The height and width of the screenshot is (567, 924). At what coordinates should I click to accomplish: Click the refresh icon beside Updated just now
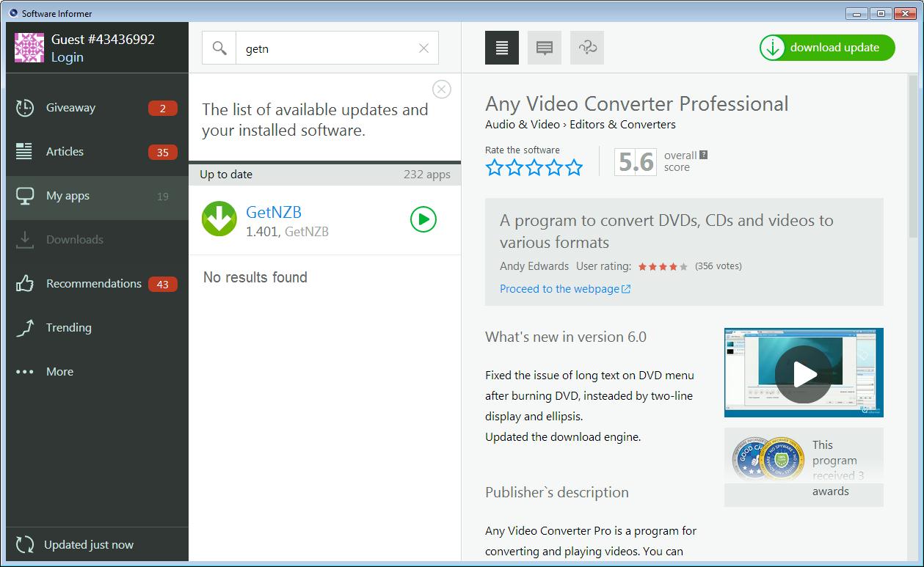(25, 545)
